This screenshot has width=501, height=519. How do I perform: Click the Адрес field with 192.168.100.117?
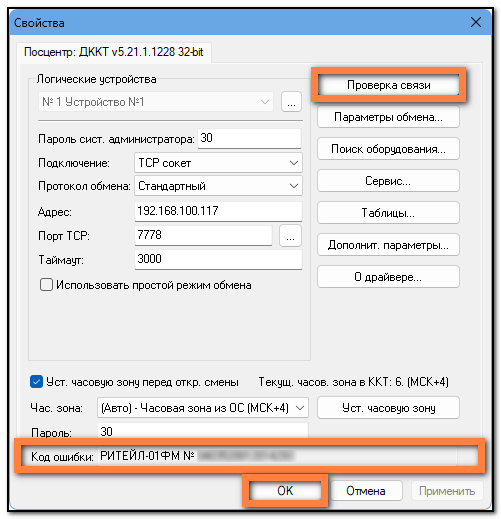pos(218,211)
